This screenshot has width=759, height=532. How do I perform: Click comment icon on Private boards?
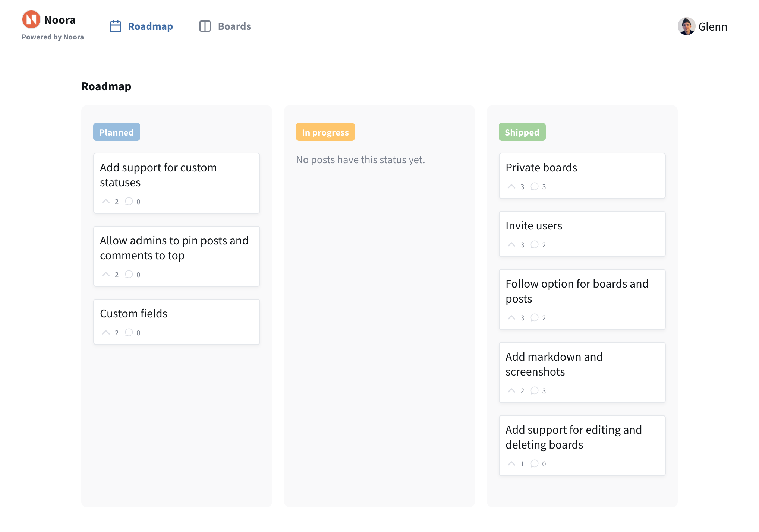[534, 187]
